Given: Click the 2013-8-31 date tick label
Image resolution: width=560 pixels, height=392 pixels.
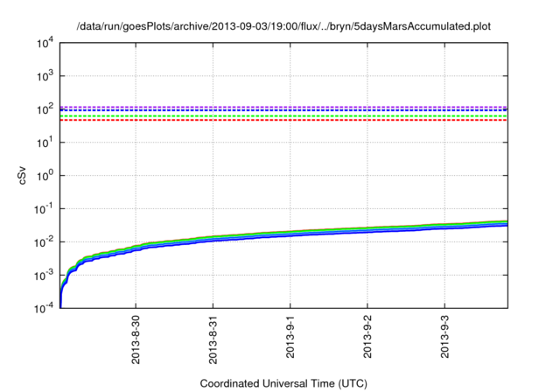Looking at the screenshot, I should point(213,339).
